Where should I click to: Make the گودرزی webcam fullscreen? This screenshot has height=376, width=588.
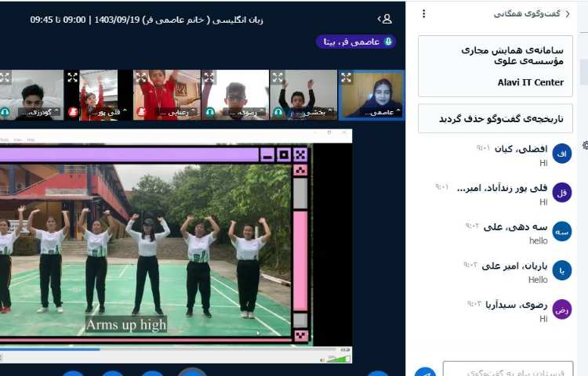5,78
